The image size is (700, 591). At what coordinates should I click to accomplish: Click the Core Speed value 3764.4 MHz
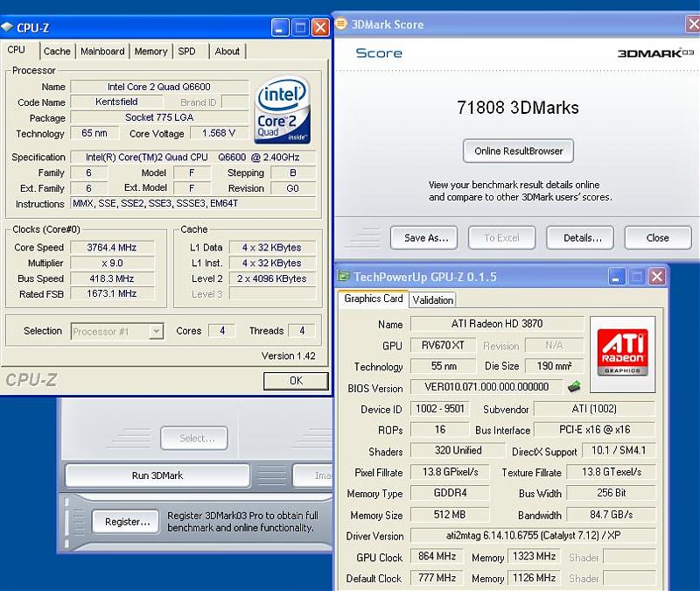(112, 248)
